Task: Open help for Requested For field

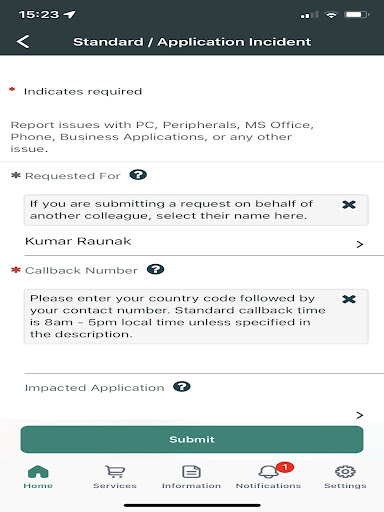Action: 138,174
